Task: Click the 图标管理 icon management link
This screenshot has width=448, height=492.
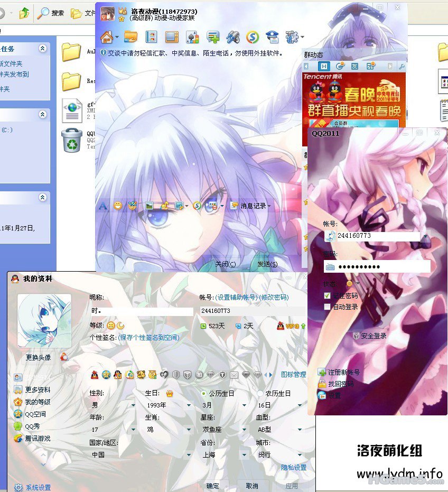Action: pyautogui.click(x=294, y=374)
